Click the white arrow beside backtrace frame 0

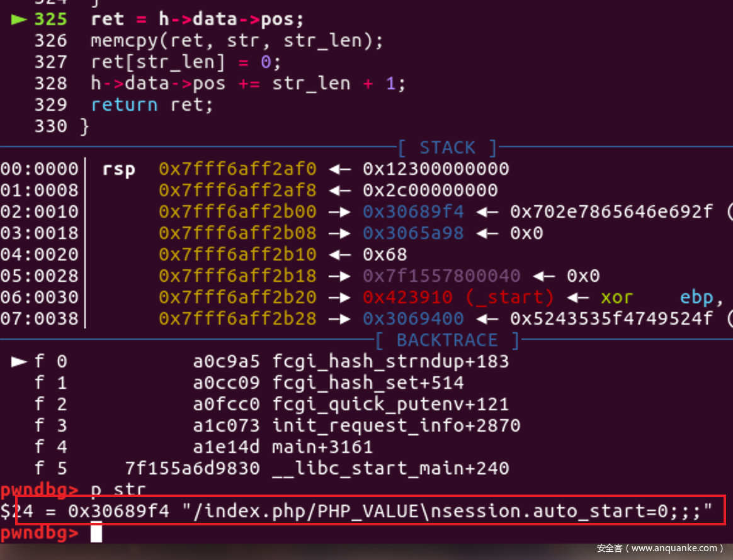[19, 362]
